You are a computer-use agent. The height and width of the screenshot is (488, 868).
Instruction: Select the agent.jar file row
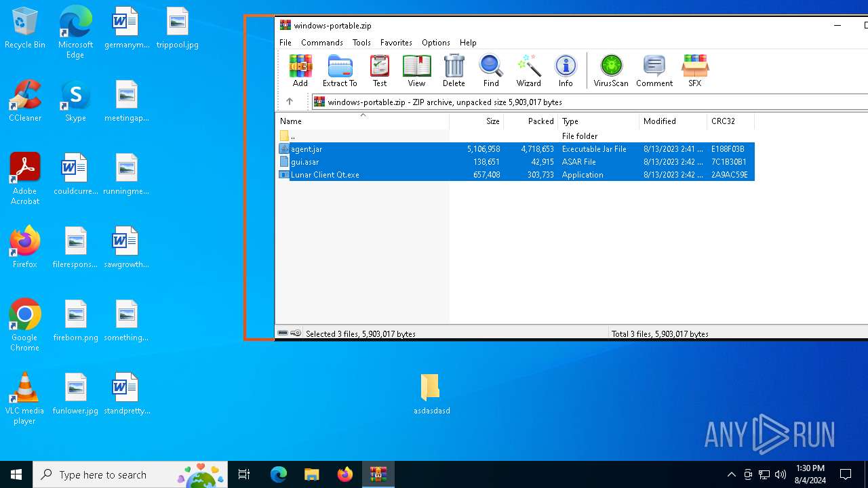point(515,149)
